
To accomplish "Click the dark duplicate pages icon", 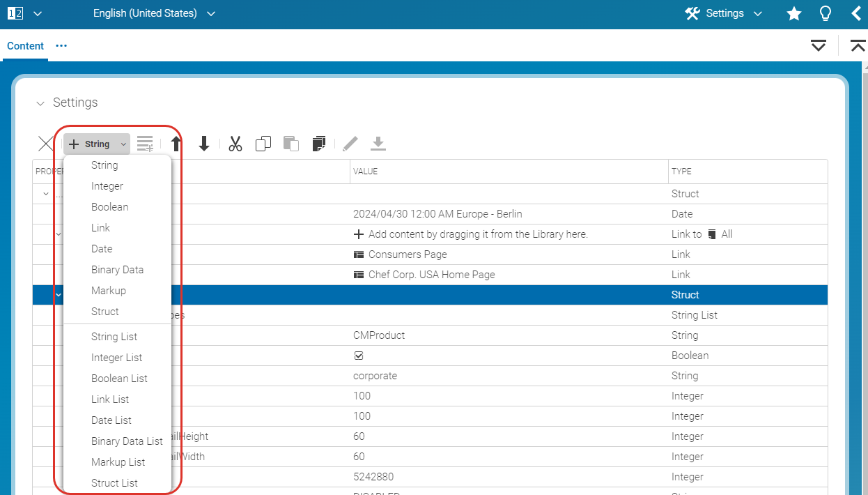I will click(319, 144).
